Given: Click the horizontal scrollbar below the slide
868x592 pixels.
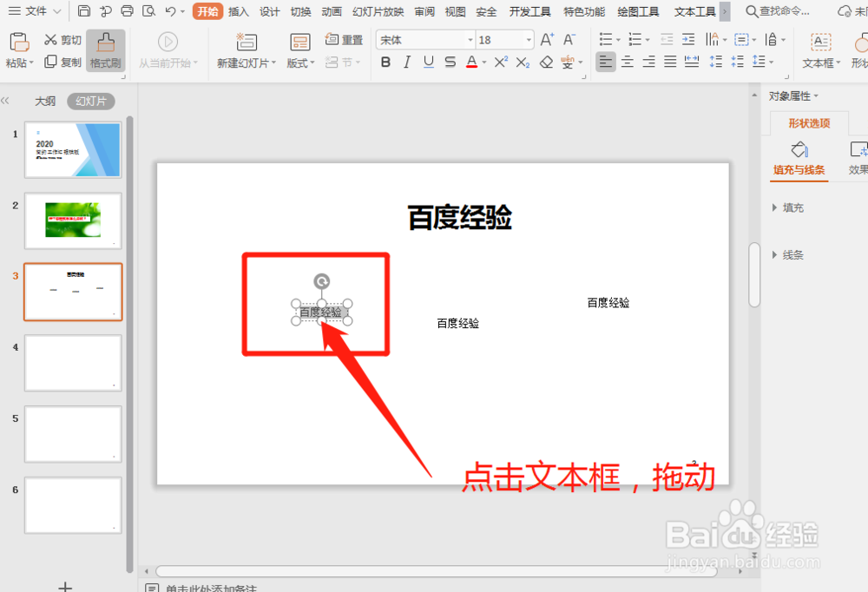Looking at the screenshot, I should 437,571.
